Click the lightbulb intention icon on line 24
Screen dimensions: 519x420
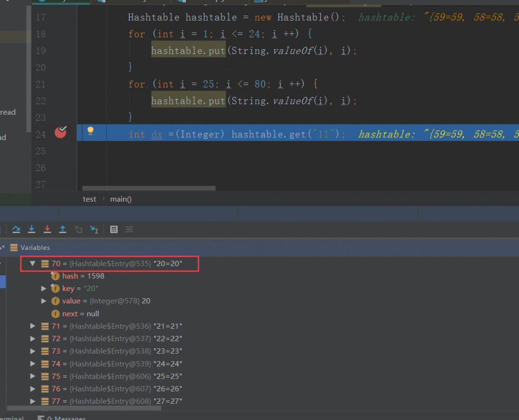[x=90, y=131]
